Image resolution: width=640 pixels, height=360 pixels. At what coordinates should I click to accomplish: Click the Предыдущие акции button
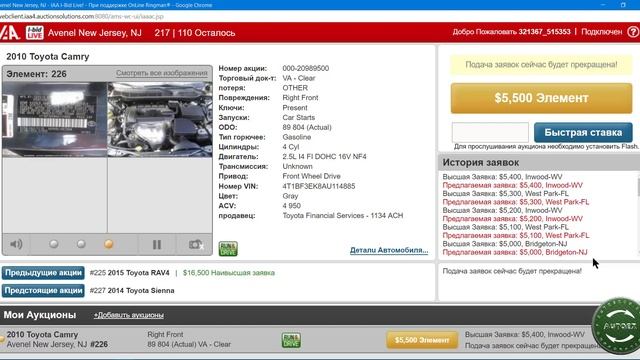[43, 273]
